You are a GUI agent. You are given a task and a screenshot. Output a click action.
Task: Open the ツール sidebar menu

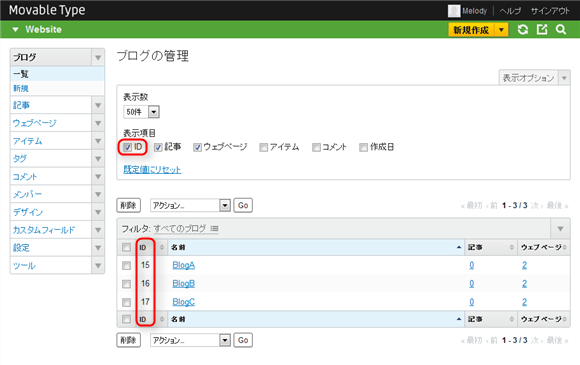(24, 265)
